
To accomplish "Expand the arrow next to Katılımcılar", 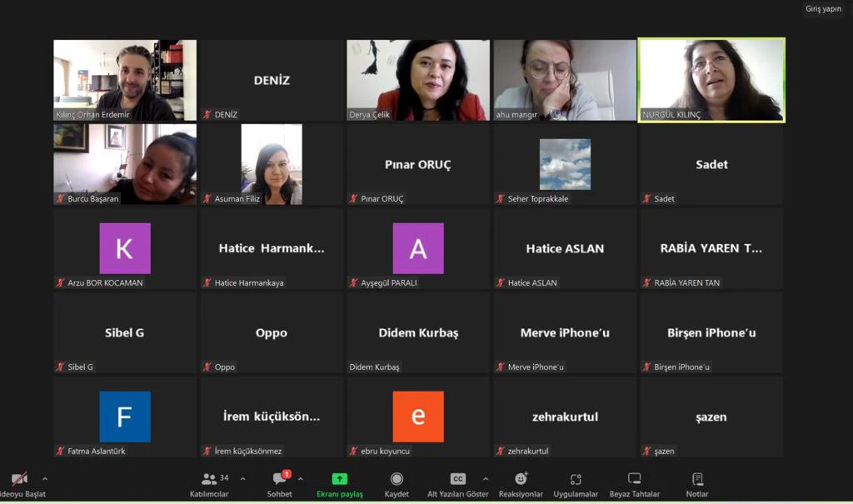I will tap(242, 479).
